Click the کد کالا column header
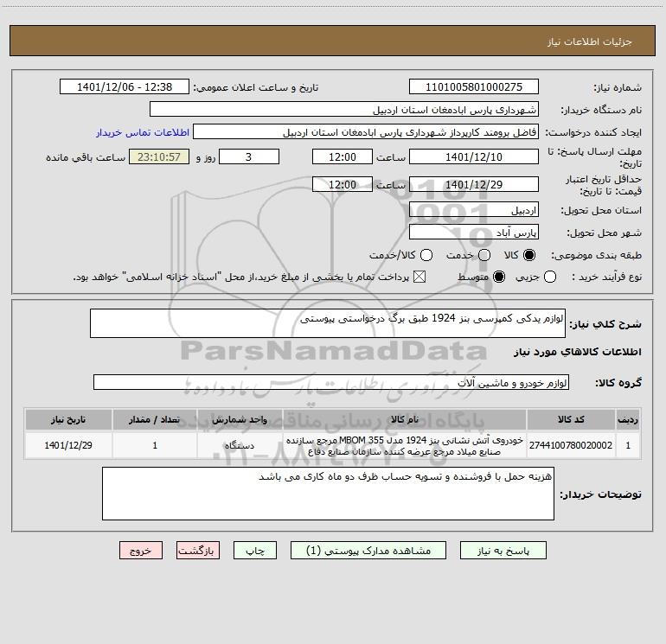The image size is (666, 644). (x=571, y=419)
